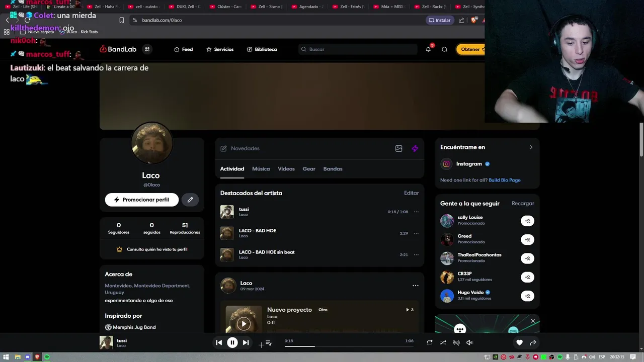Open the chat messages icon
This screenshot has height=362, width=644.
tap(444, 49)
